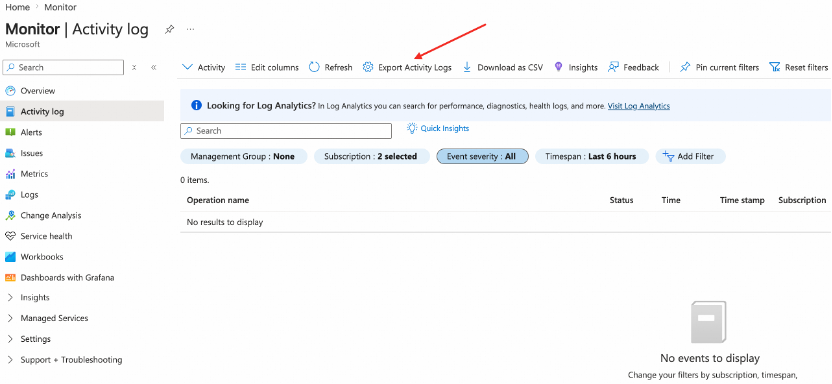
Task: Click the Activity log icon in the sidebar
Action: [x=10, y=111]
